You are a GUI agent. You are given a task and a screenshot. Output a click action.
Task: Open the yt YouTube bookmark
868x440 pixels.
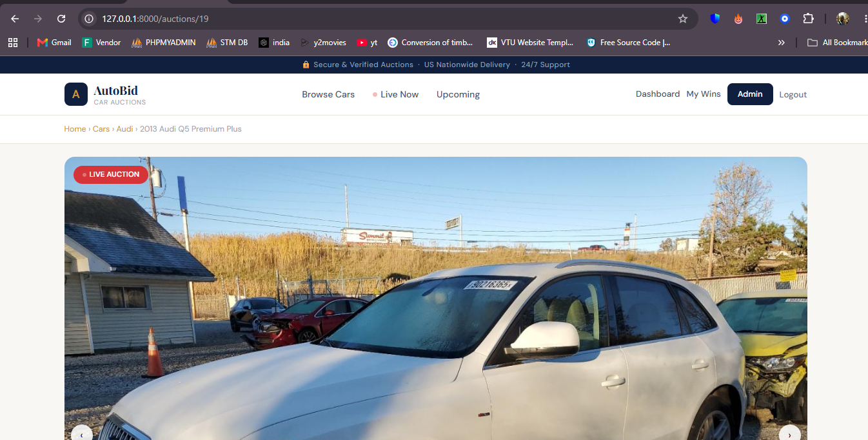coord(367,43)
